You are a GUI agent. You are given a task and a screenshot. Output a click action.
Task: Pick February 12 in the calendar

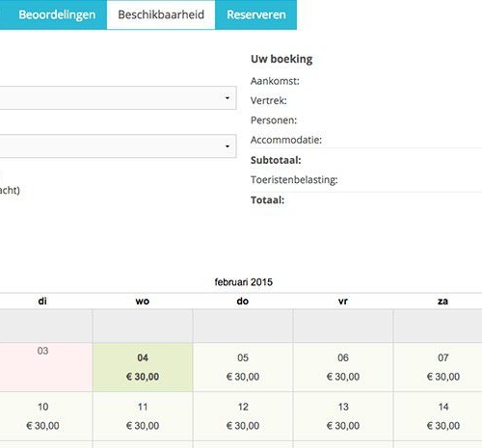[x=243, y=416]
